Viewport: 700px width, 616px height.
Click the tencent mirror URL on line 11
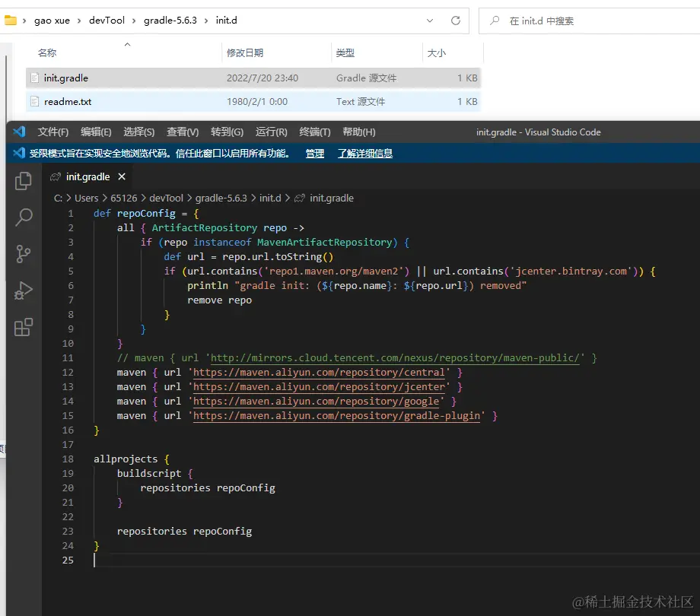tap(395, 358)
